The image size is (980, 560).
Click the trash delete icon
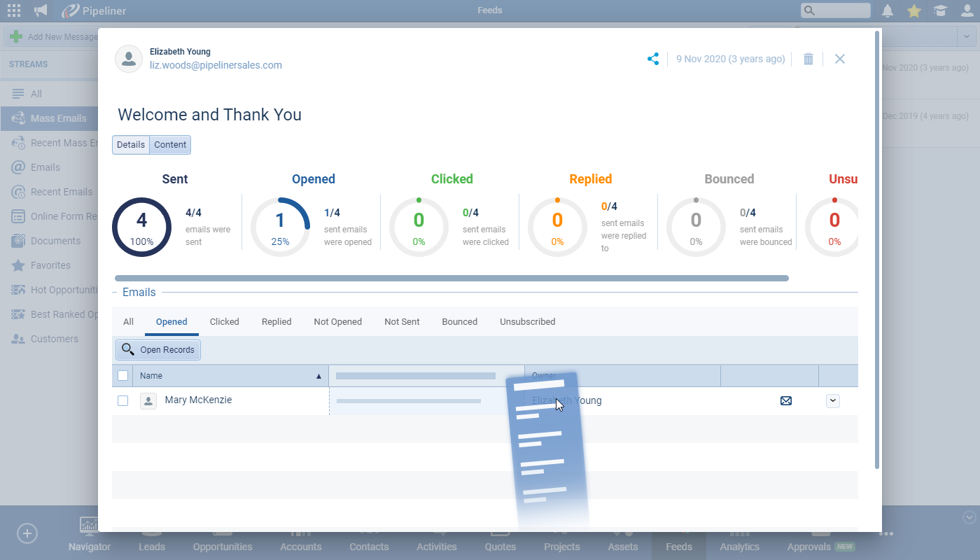pyautogui.click(x=808, y=59)
